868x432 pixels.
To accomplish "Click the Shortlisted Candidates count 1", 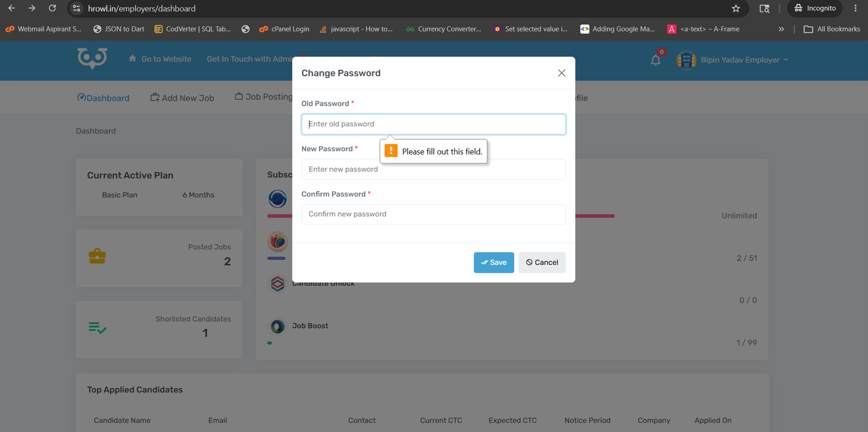I will (x=205, y=333).
